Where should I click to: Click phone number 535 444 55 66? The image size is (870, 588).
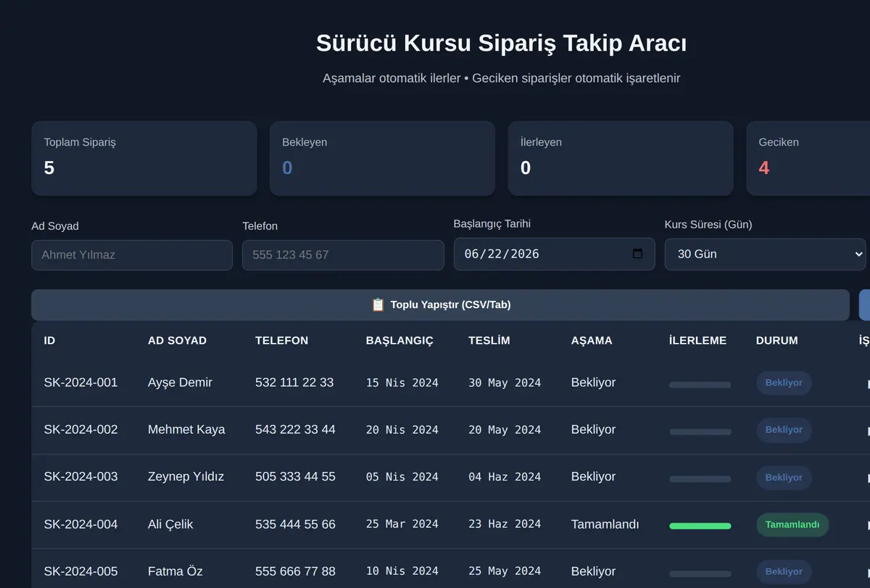(x=295, y=524)
